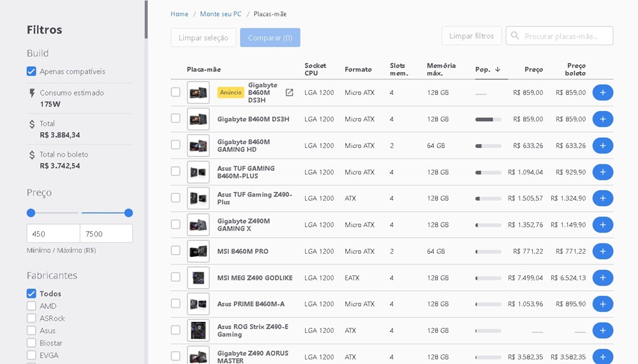Add MSI B460M PRO with plus button
This screenshot has width=638, height=364.
tap(603, 251)
